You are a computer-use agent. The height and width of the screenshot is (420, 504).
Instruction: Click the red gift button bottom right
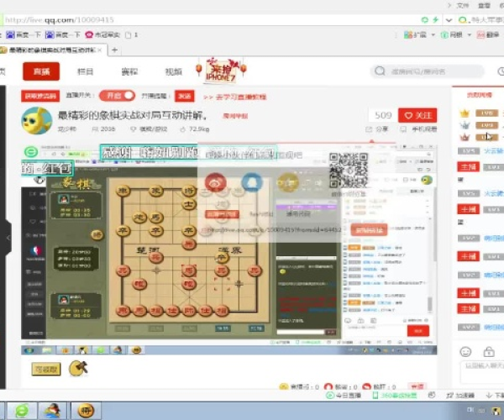click(417, 386)
